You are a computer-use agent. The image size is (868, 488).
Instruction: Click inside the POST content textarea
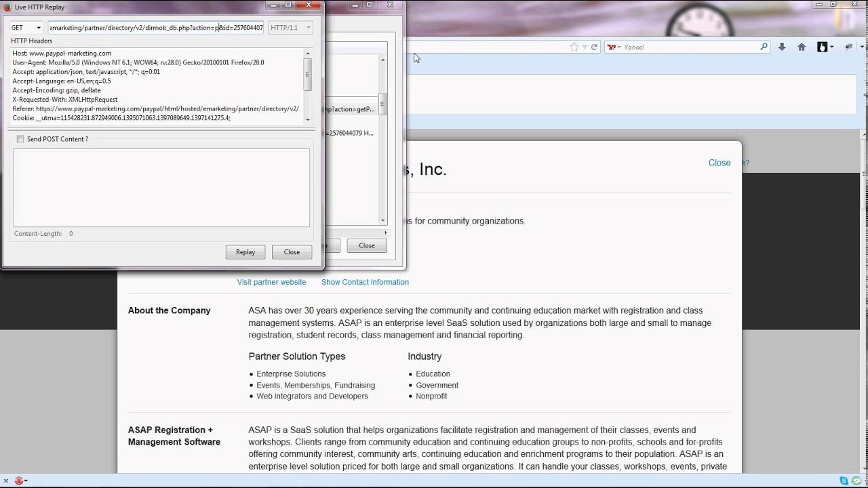click(161, 188)
